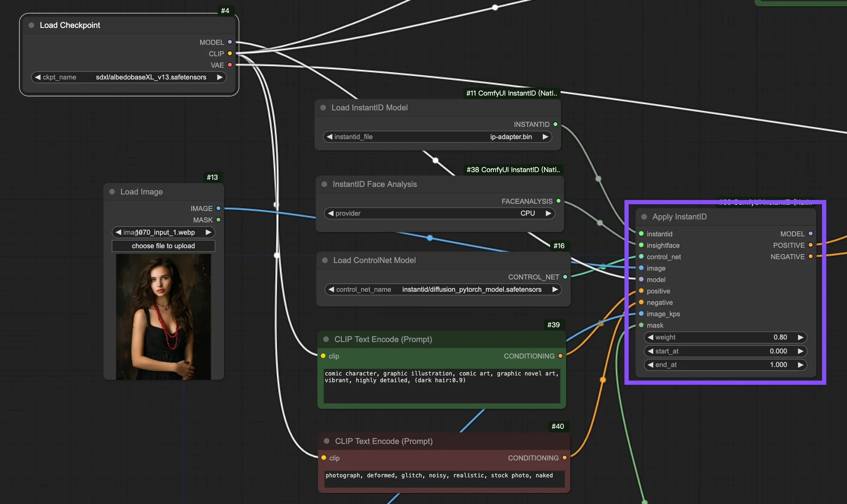The width and height of the screenshot is (847, 504).
Task: Open the image file selector in Load Image
Action: (x=163, y=233)
